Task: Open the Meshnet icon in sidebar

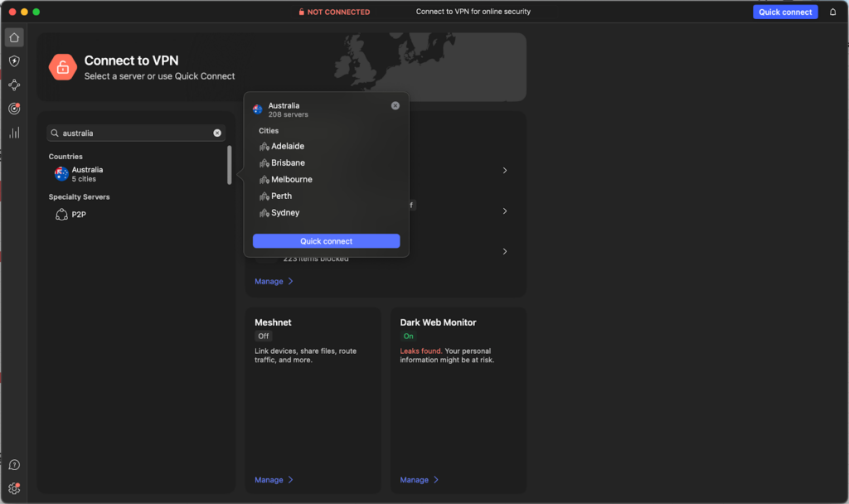Action: tap(14, 85)
